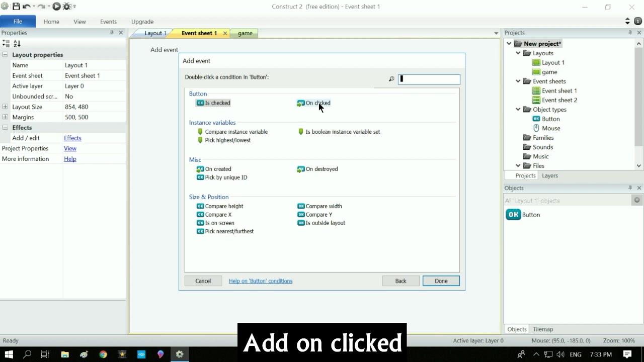This screenshot has height=362, width=644.
Task: Collapse the Effects section
Action: [5, 128]
